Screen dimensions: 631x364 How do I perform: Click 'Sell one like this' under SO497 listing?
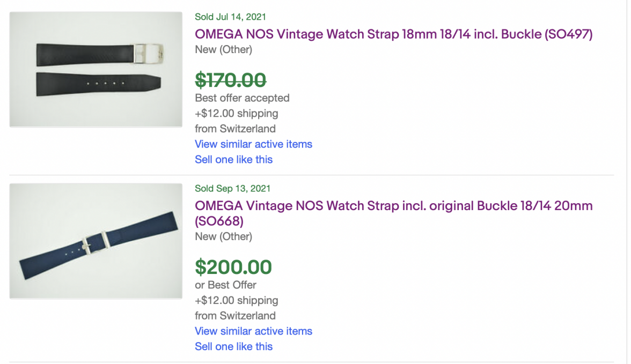tap(233, 160)
